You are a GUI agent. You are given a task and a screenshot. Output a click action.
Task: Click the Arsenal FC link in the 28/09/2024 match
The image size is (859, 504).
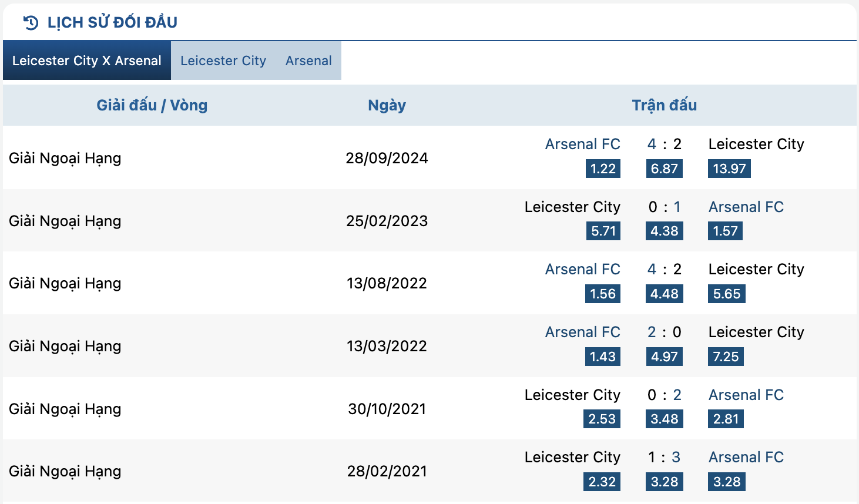coord(582,144)
